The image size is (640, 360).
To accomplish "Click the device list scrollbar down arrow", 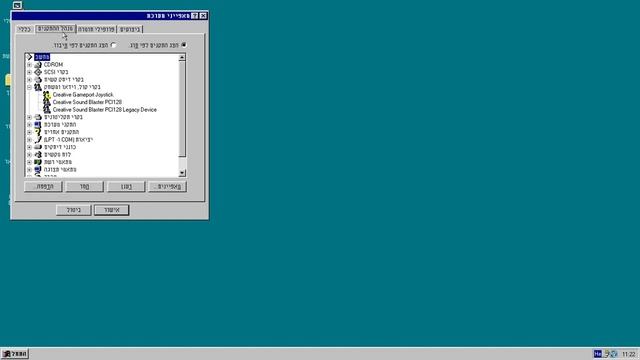I will pos(182,173).
